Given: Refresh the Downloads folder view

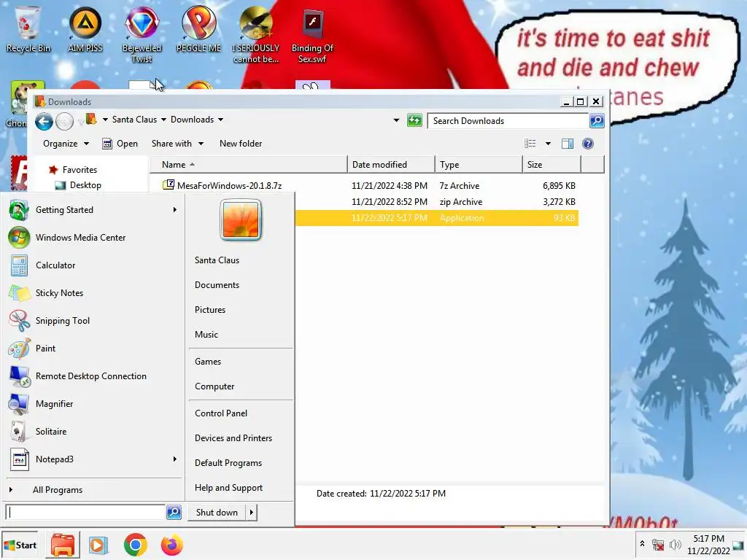Looking at the screenshot, I should pyautogui.click(x=414, y=120).
